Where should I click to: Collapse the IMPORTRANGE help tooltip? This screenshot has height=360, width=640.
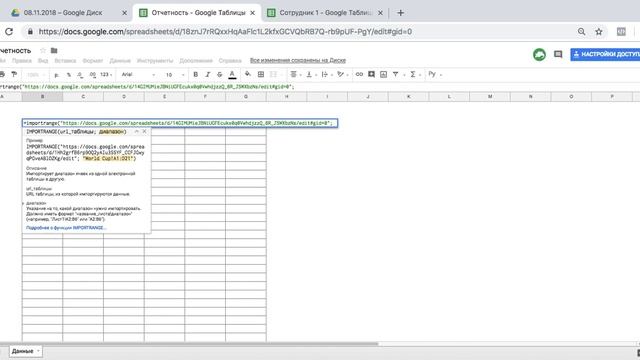click(x=137, y=131)
